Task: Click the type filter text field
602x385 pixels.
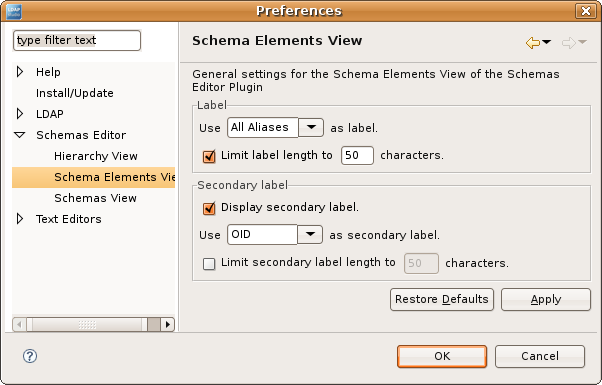Action: 77,40
